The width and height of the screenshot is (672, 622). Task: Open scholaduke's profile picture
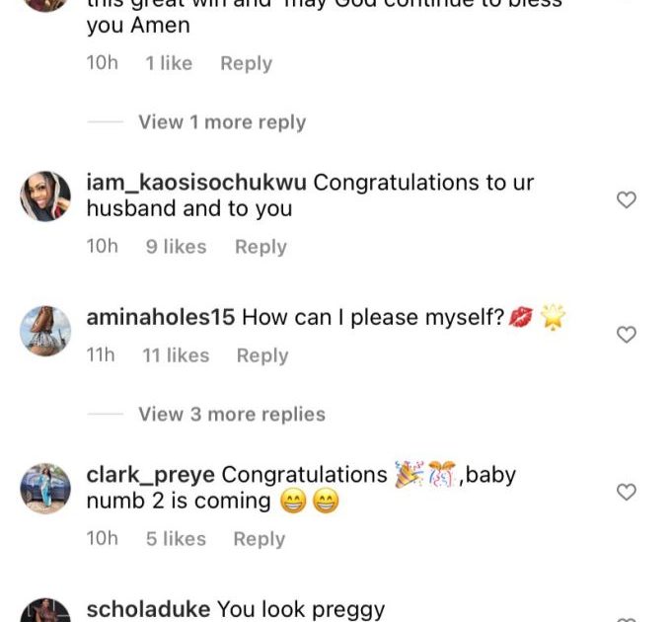pos(46,612)
